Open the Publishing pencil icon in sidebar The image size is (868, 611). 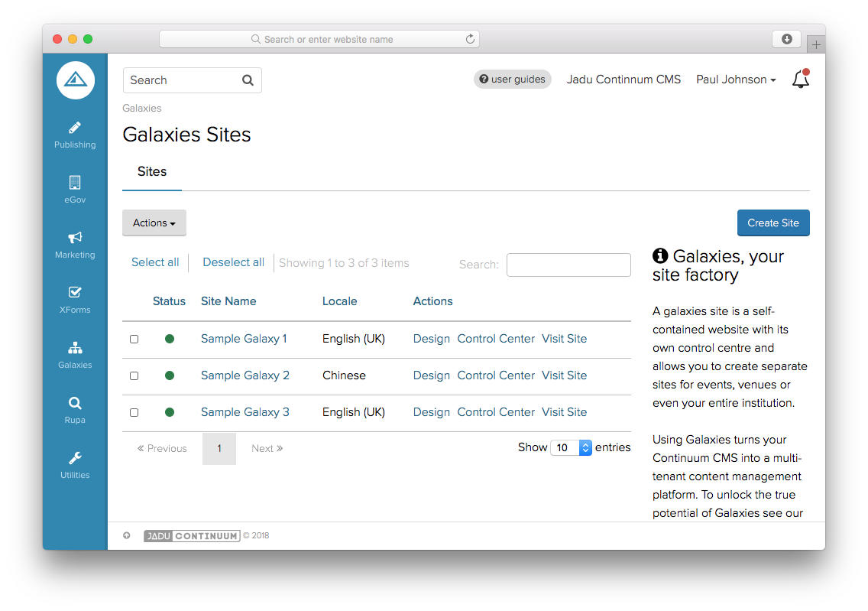click(x=75, y=128)
